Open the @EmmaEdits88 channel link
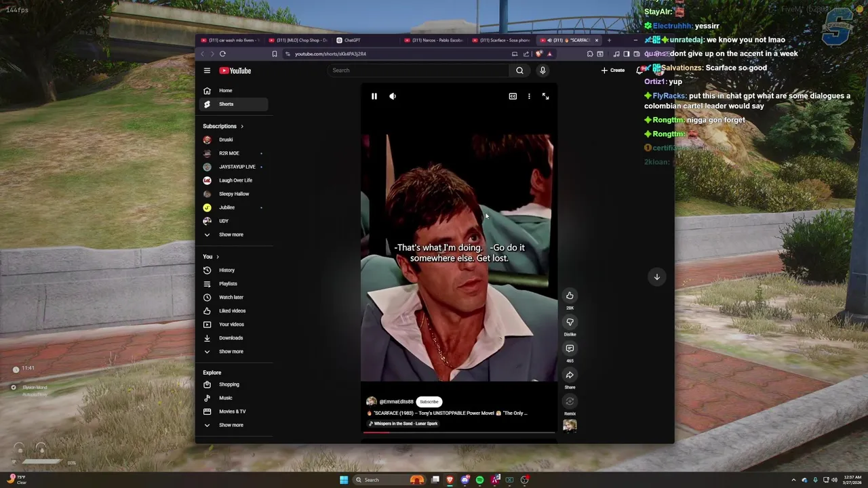This screenshot has width=868, height=488. click(396, 402)
